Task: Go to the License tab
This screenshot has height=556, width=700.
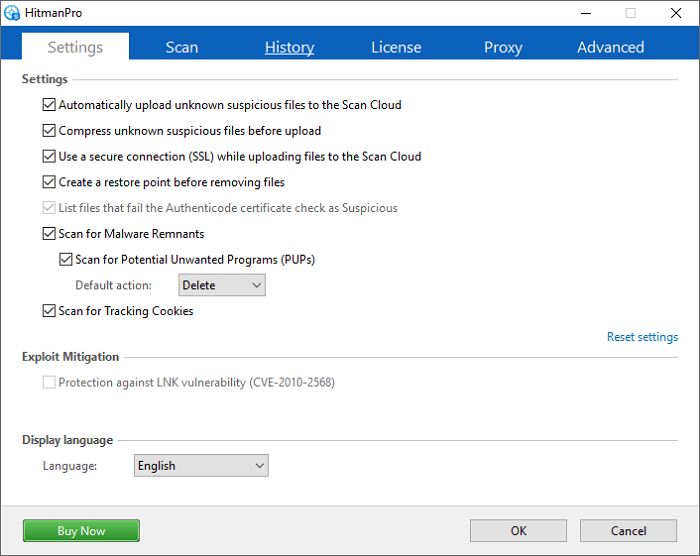Action: pyautogui.click(x=396, y=47)
